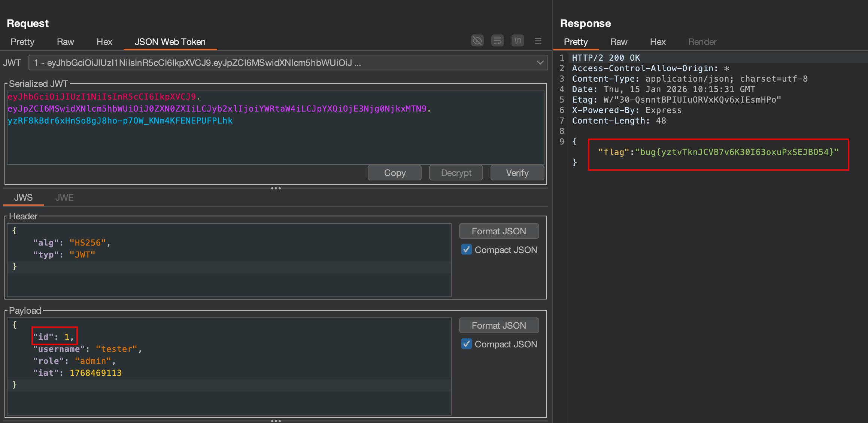Open the response Raw tab
868x423 pixels.
coord(619,42)
